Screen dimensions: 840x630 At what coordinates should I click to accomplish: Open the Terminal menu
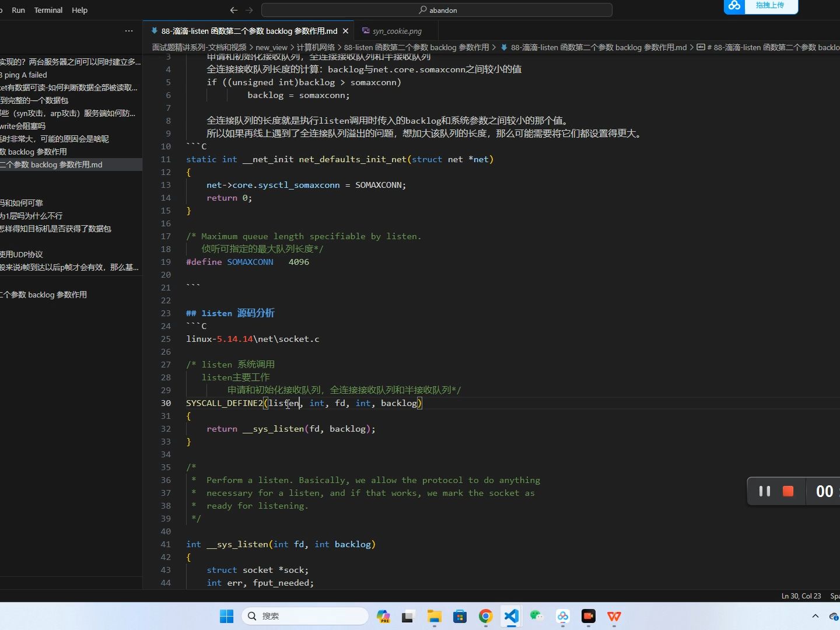tap(48, 10)
